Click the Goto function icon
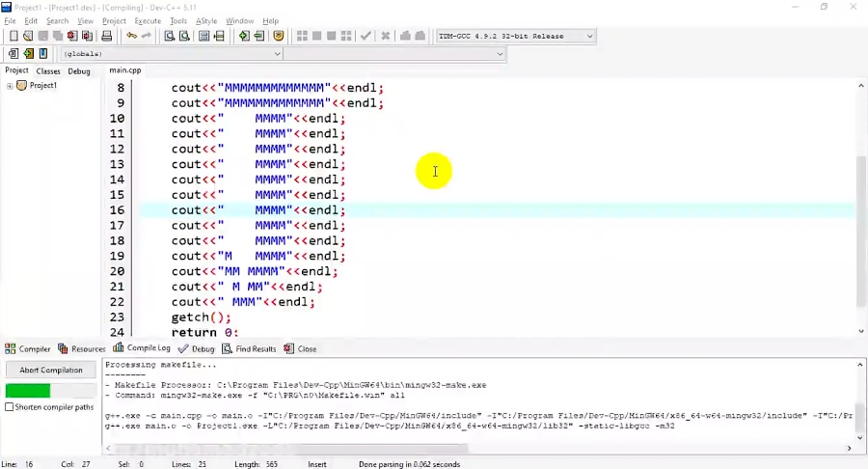The width and height of the screenshot is (868, 469). (204, 36)
